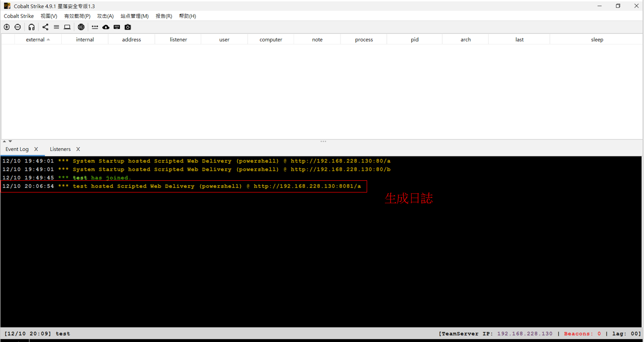Expand top pane with down arrow
The image size is (644, 342).
10,141
